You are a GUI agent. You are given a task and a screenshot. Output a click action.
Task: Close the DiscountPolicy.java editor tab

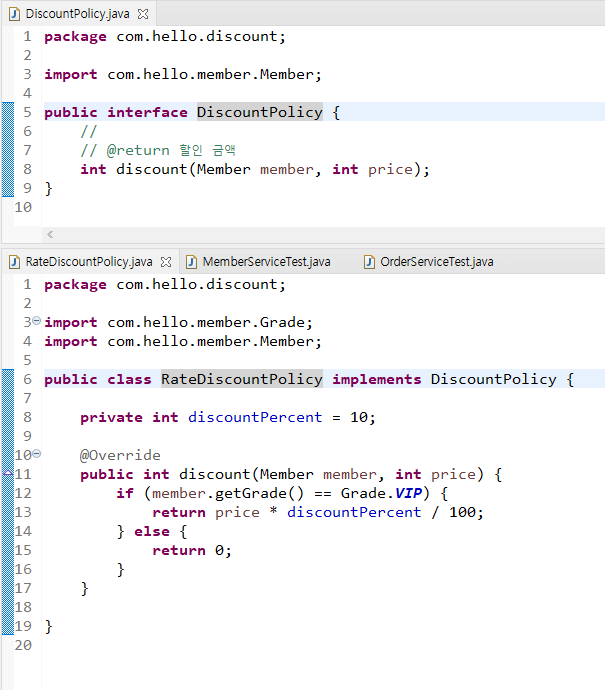click(143, 14)
